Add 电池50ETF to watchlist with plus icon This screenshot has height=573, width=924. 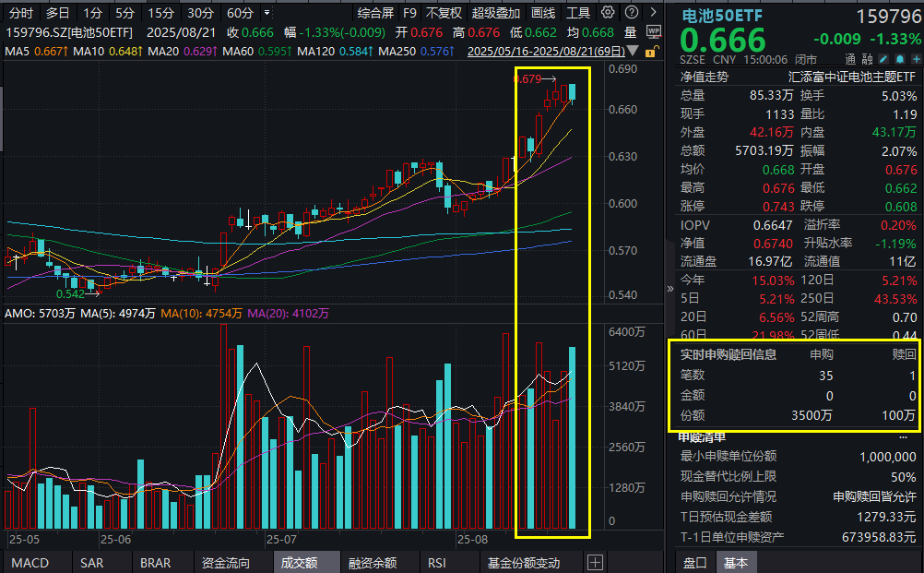pyautogui.click(x=917, y=57)
